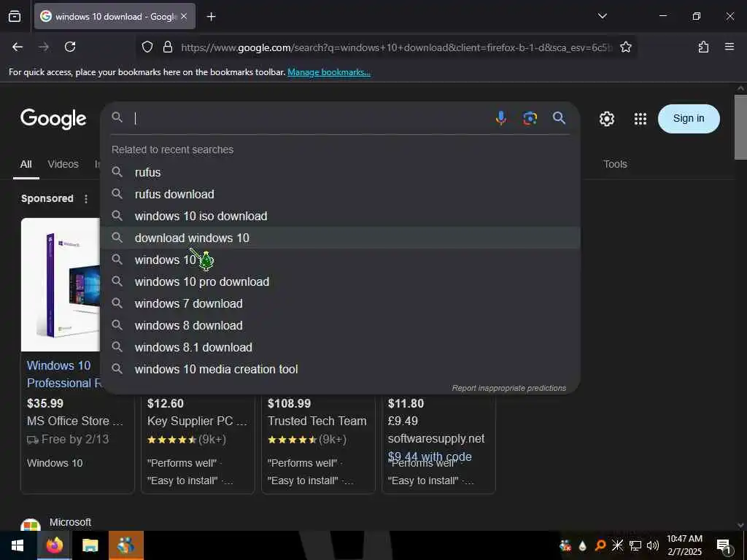Close the windows 10 download tab
747x560 pixels.
tap(184, 16)
